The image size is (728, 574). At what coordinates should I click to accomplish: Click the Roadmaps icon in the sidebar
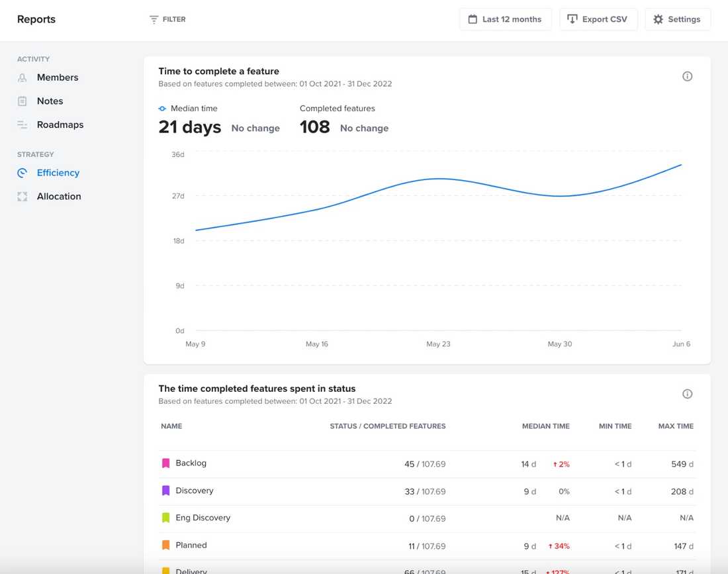point(21,124)
